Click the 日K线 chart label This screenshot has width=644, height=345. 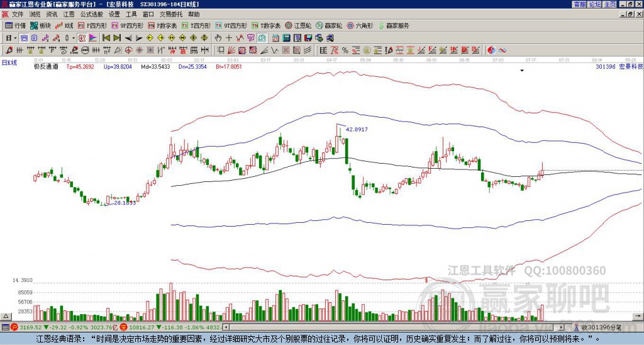[x=9, y=63]
